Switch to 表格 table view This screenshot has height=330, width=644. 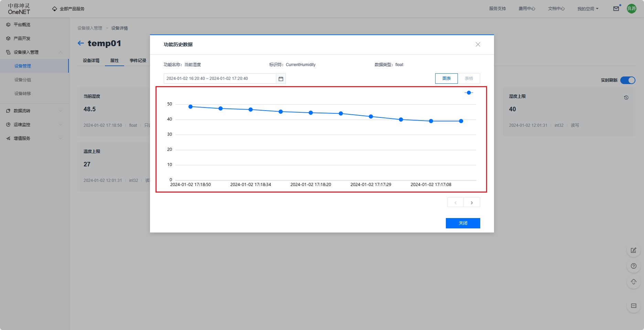469,79
